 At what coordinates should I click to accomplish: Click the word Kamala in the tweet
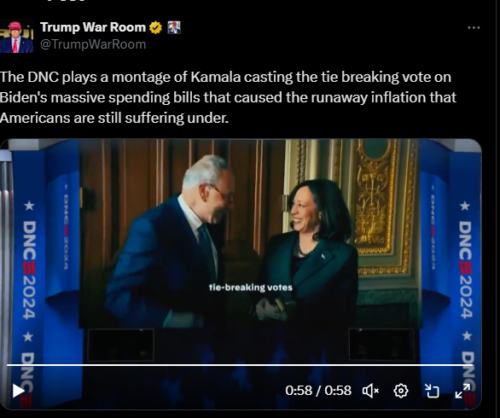pos(216,77)
